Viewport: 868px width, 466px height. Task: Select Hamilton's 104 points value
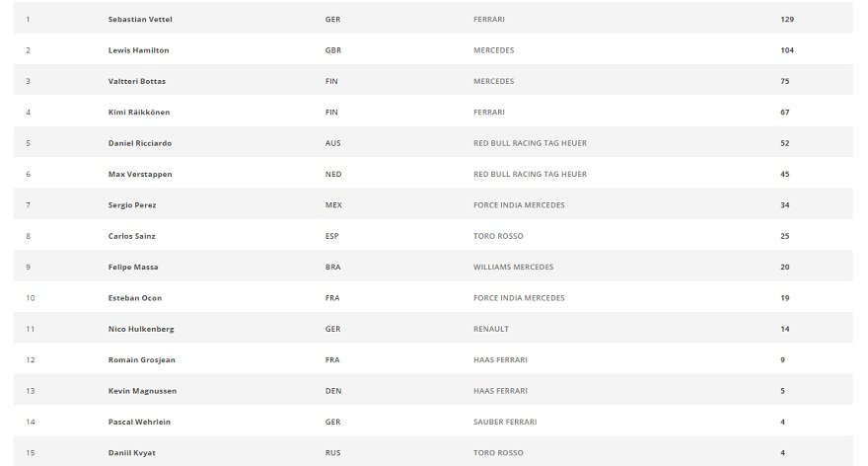(787, 50)
